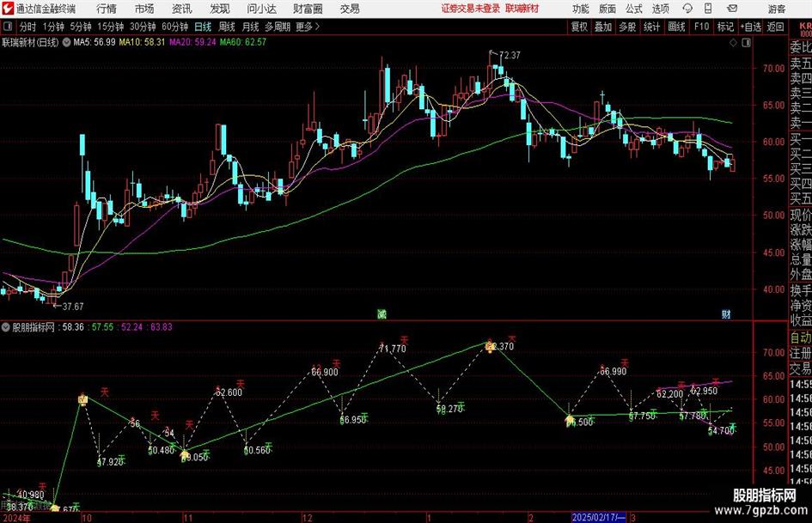Open the 问小达 menu

tap(261, 9)
